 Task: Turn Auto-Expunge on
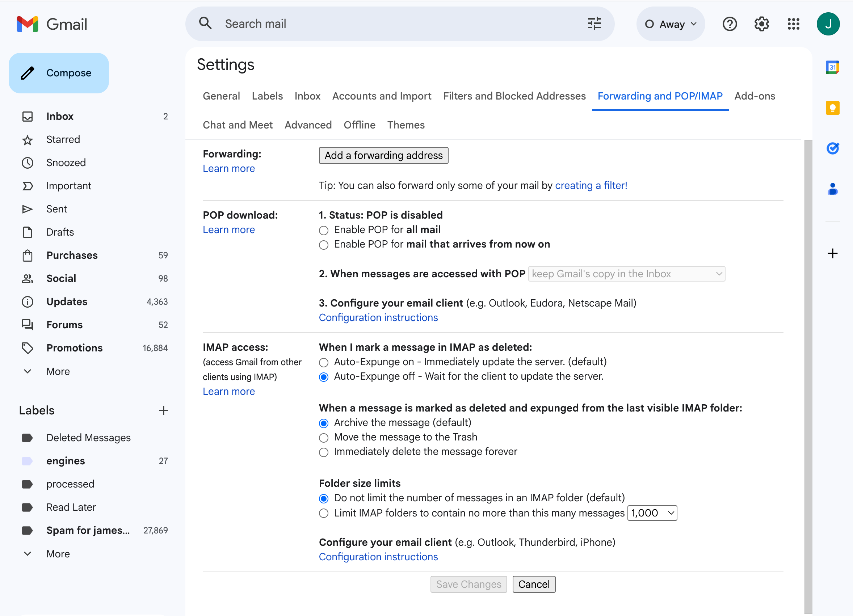(x=323, y=362)
